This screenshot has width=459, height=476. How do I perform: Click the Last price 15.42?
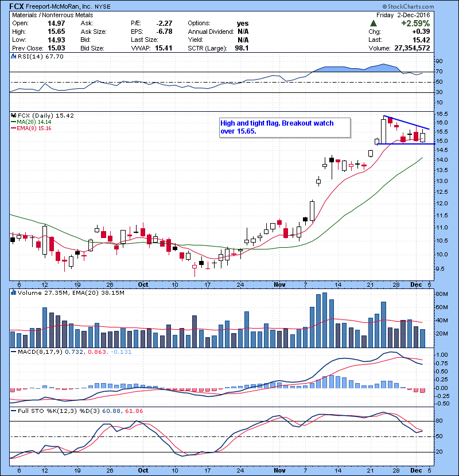[421, 40]
